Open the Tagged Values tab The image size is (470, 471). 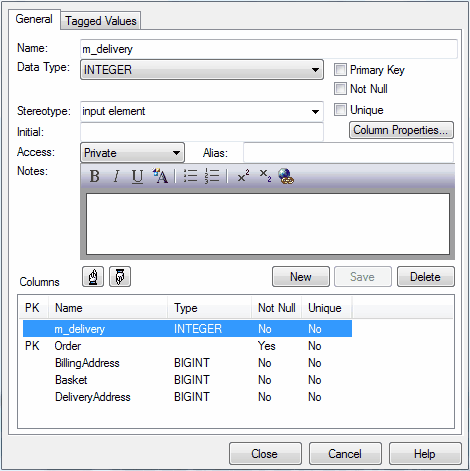(x=101, y=21)
